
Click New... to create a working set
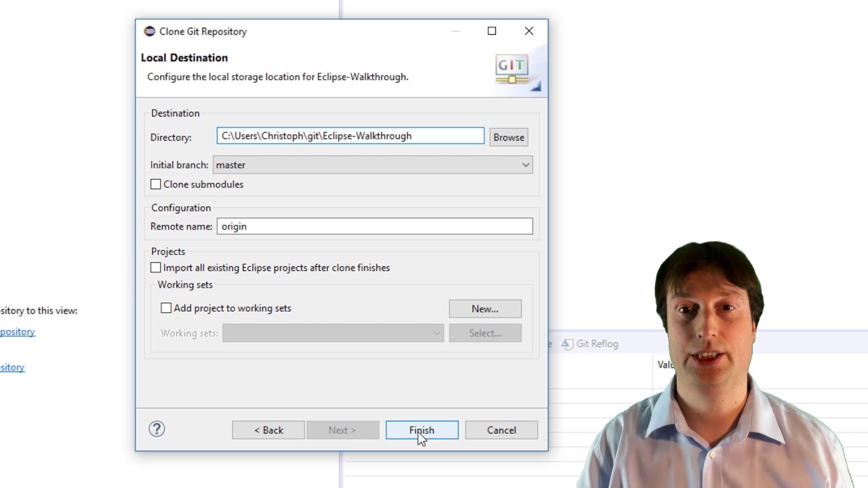coord(485,308)
